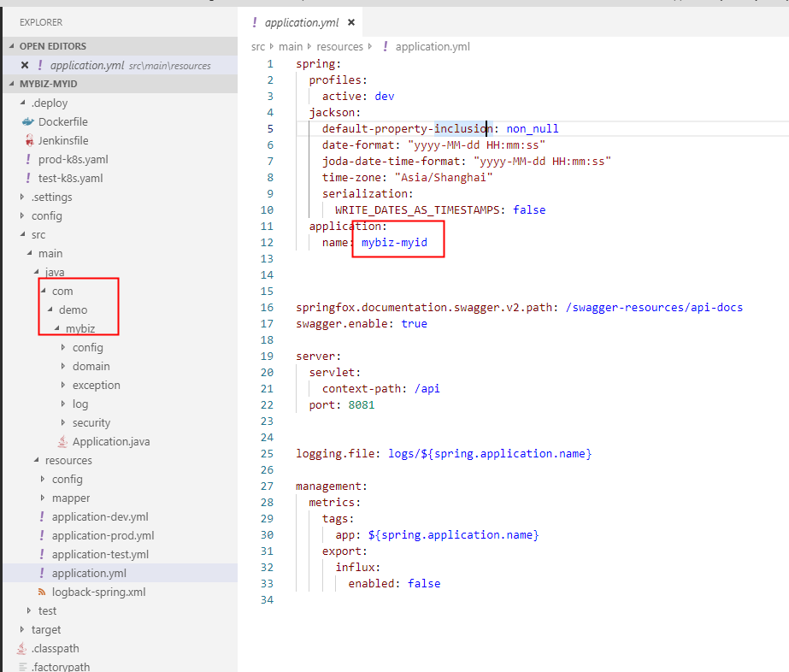Open application-test.yml file
Viewport: 789px width, 672px height.
coord(101,554)
